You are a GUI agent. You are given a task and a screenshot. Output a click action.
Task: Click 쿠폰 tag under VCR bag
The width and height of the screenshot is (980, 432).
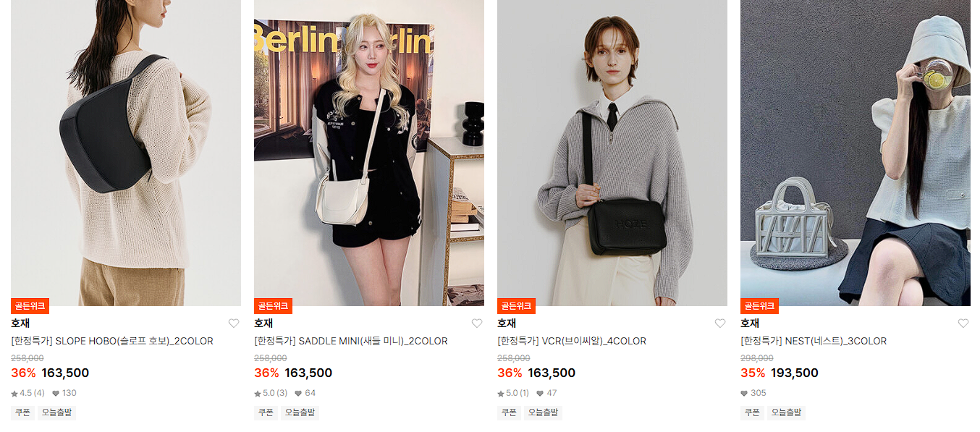(x=509, y=412)
